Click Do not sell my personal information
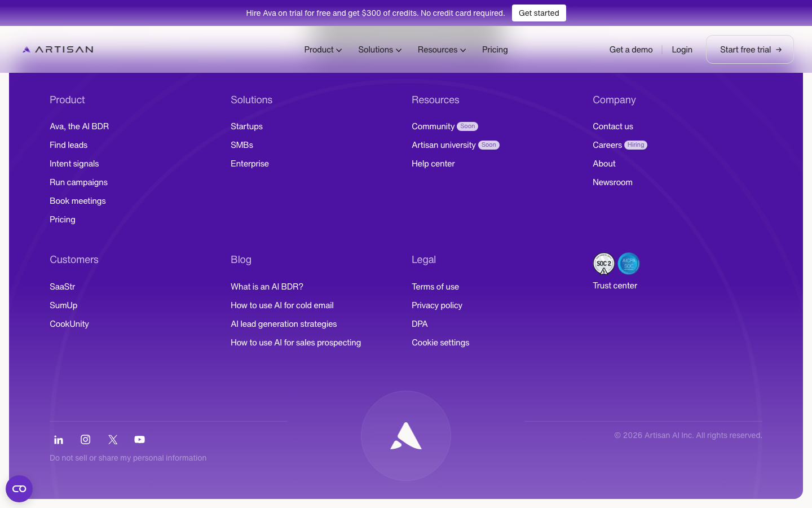 click(128, 458)
